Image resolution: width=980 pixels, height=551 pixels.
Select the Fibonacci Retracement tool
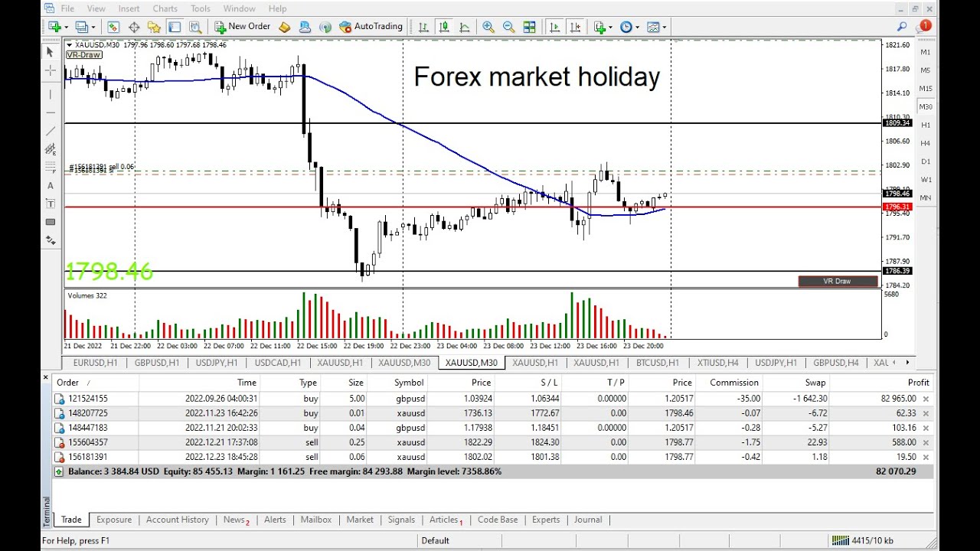(51, 167)
